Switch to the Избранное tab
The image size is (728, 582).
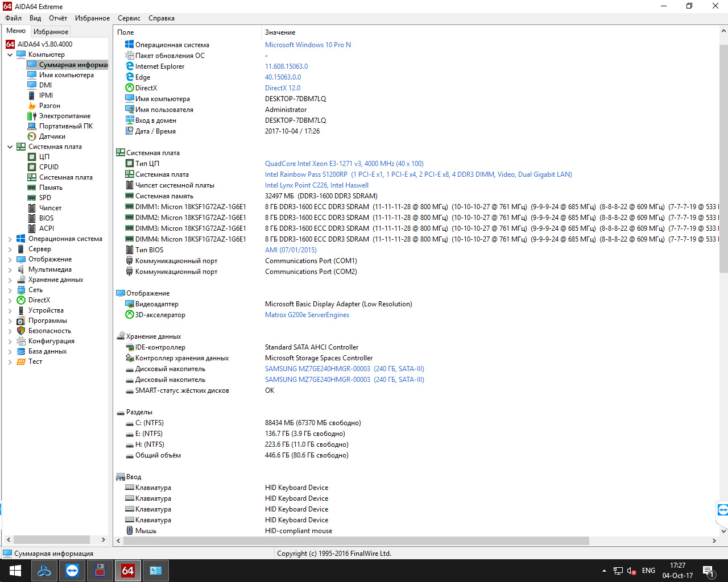click(x=51, y=32)
